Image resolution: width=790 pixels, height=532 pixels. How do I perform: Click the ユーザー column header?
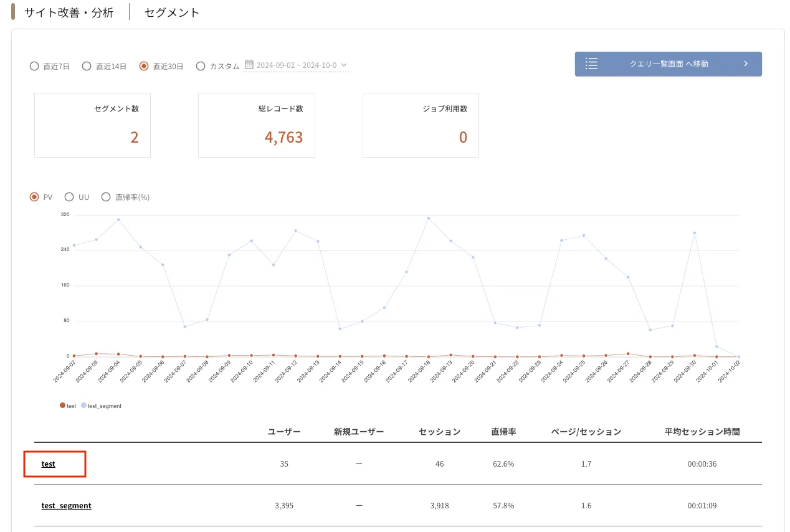click(284, 432)
